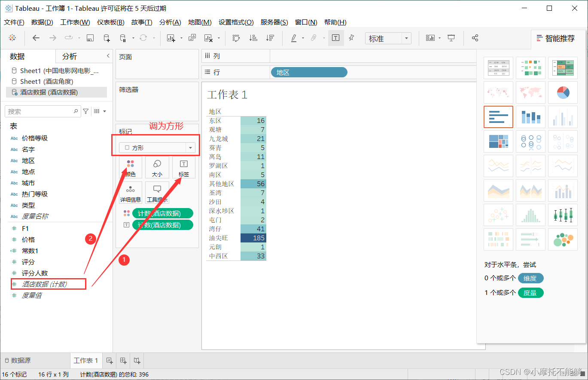
Task: Click the redo forward arrow
Action: [x=53, y=38]
